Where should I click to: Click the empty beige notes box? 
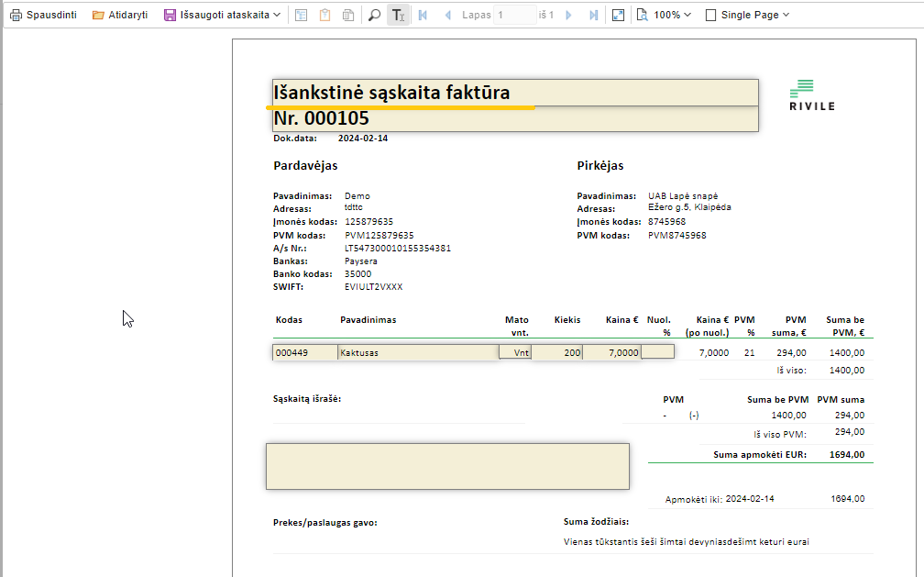click(447, 466)
